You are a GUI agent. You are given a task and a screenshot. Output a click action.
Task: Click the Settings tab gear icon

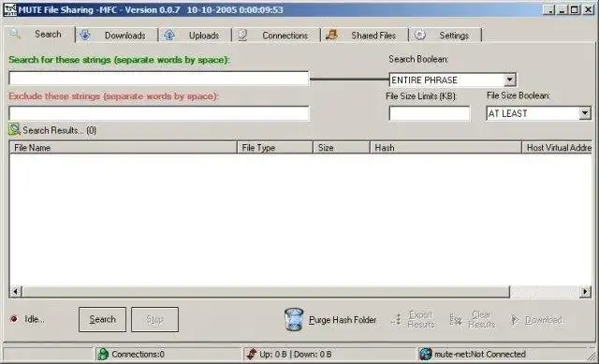[x=420, y=35]
